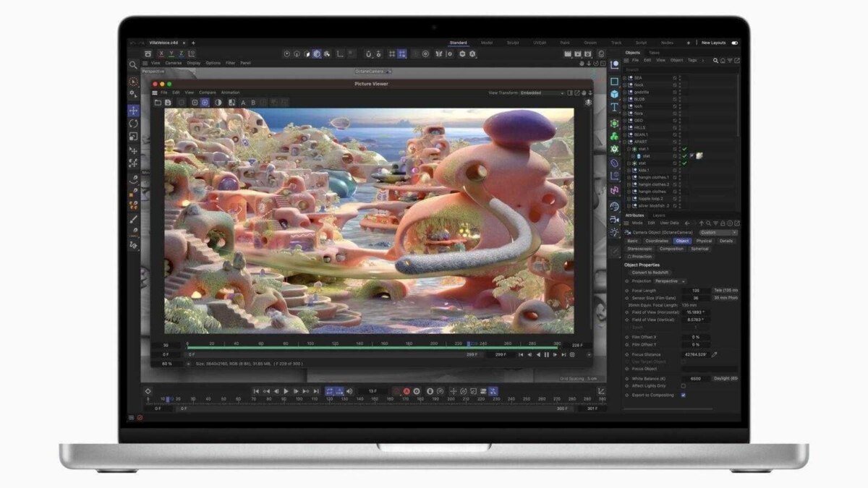Screen dimensions: 868x488
Task: Switch to the Sculpt layout
Action: pyautogui.click(x=512, y=43)
